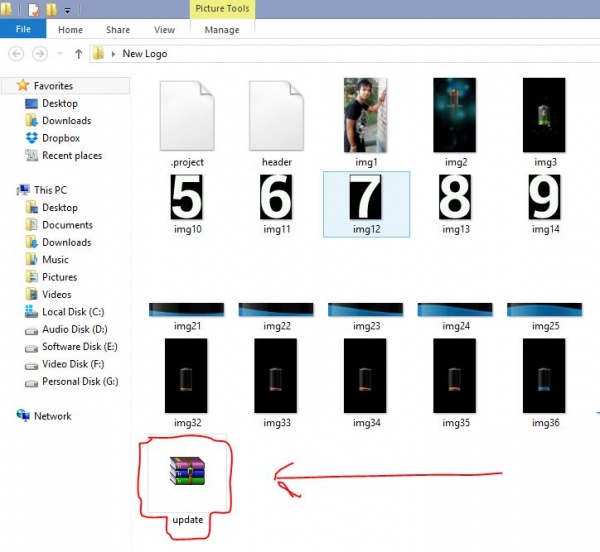Open Documents folder in navigation pane

(67, 225)
